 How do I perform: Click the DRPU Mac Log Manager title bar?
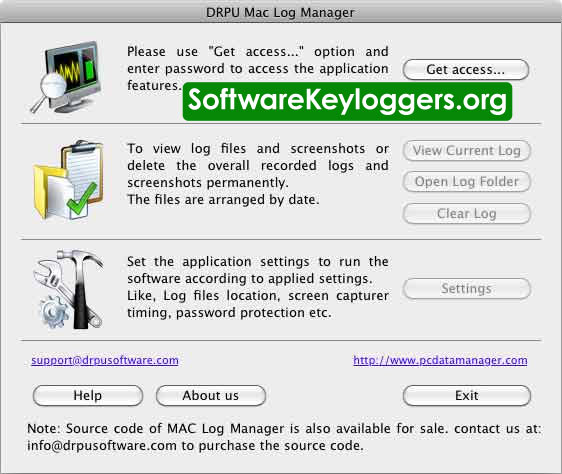click(x=281, y=12)
